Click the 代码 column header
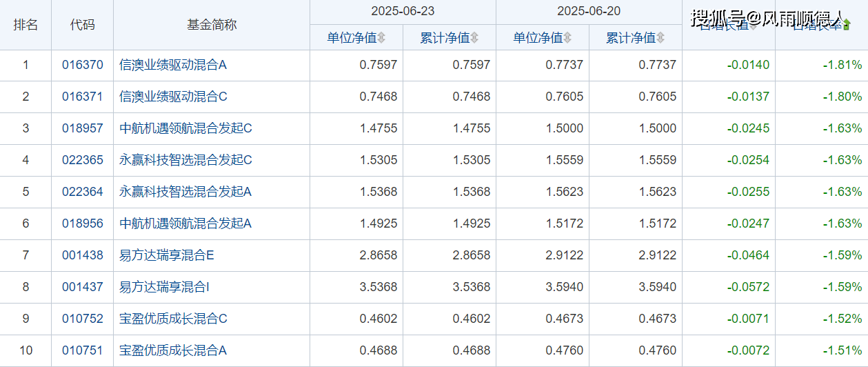The width and height of the screenshot is (868, 367). tap(83, 25)
